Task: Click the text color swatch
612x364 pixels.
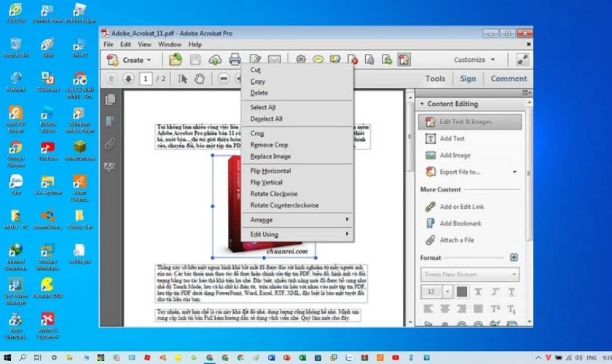Action: click(x=462, y=291)
